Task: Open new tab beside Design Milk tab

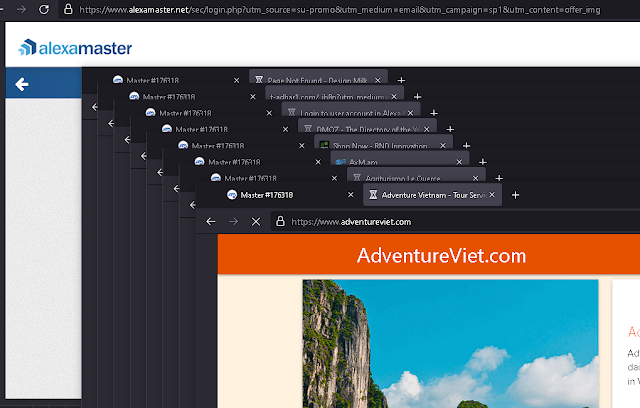Action: pos(401,80)
